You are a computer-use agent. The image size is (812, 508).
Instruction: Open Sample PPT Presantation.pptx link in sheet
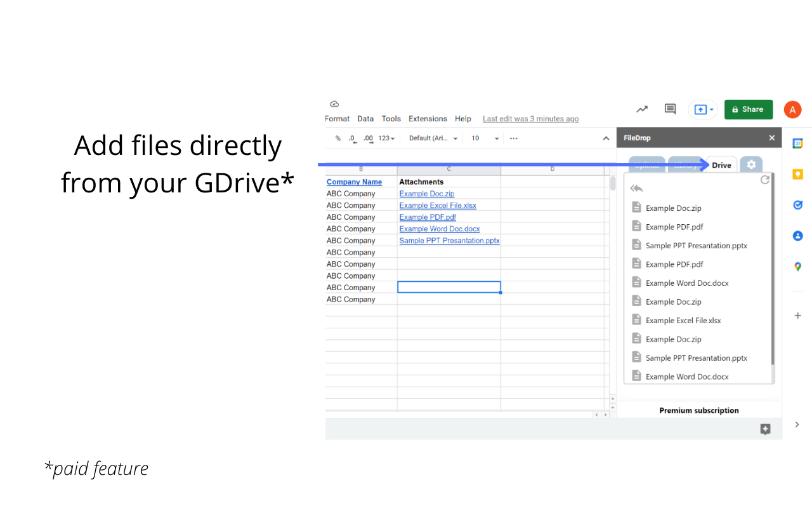[449, 241]
